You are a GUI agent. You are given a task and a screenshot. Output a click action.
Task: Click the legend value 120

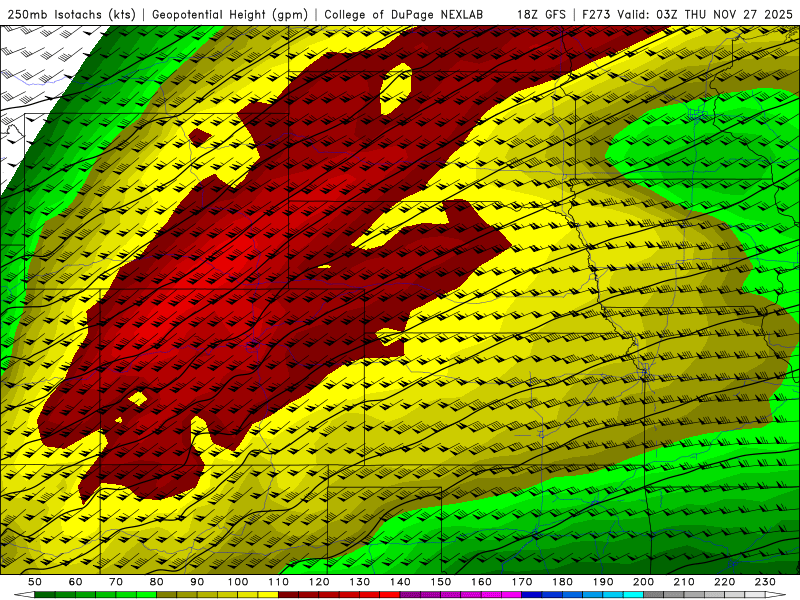point(319,582)
